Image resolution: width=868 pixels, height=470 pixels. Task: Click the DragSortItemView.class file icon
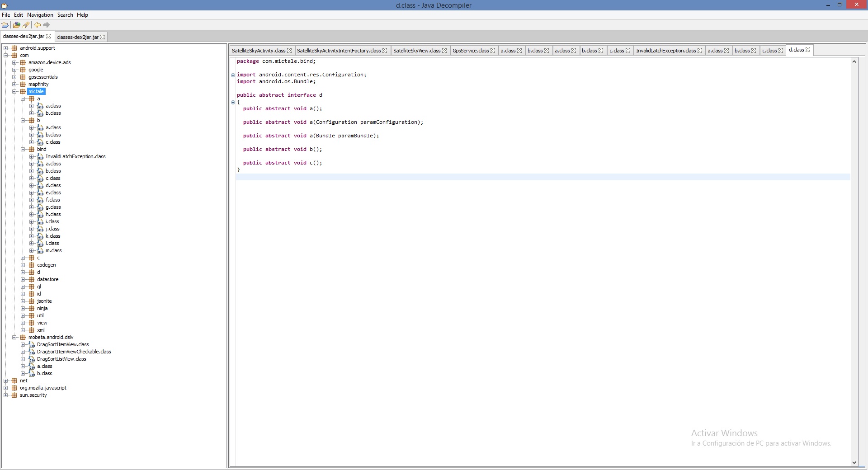(x=32, y=344)
